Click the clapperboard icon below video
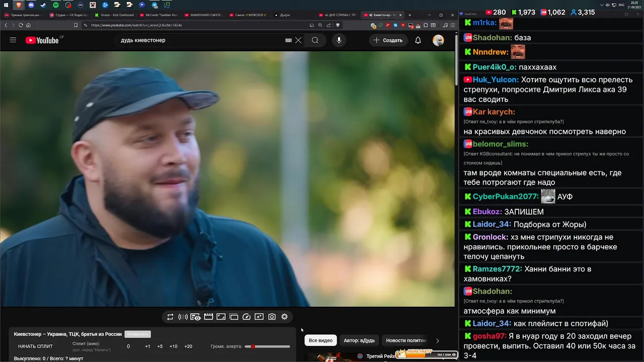 tap(208, 317)
